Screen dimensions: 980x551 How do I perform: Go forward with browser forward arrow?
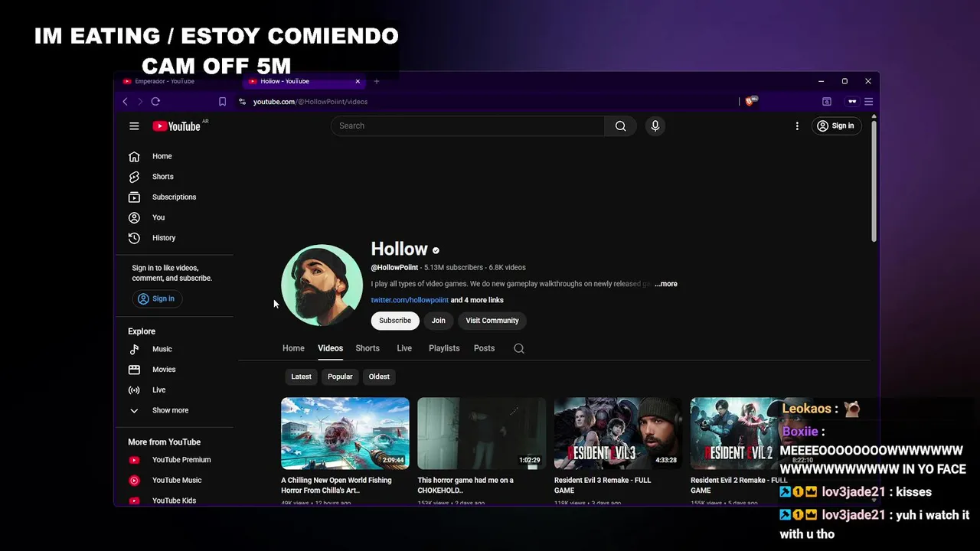[140, 101]
